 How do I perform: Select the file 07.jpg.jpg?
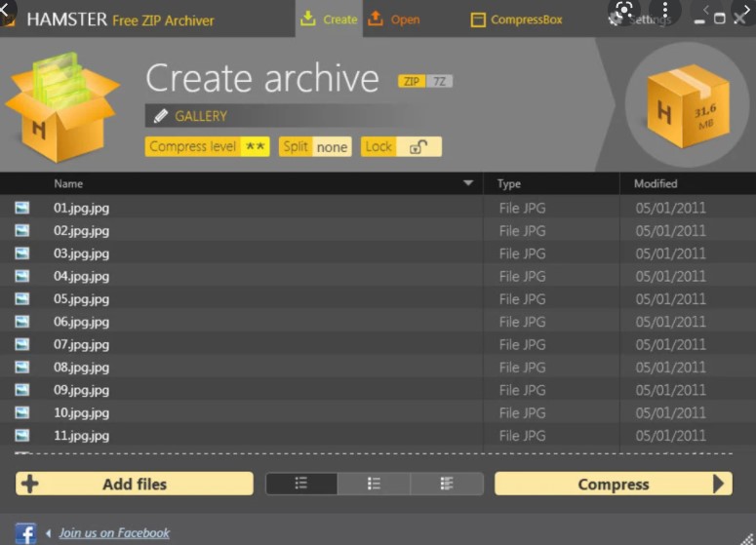click(81, 344)
